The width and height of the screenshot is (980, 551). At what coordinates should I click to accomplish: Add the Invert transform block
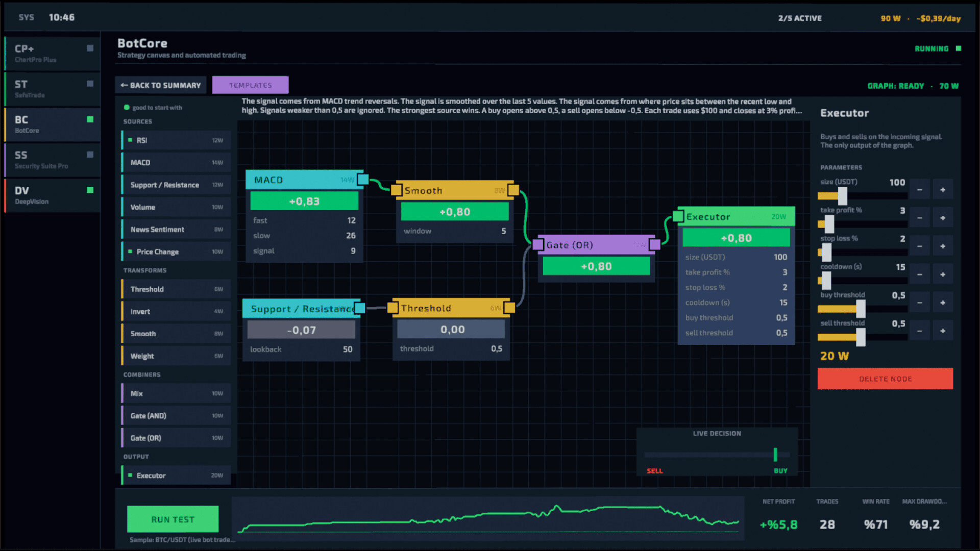coord(176,311)
